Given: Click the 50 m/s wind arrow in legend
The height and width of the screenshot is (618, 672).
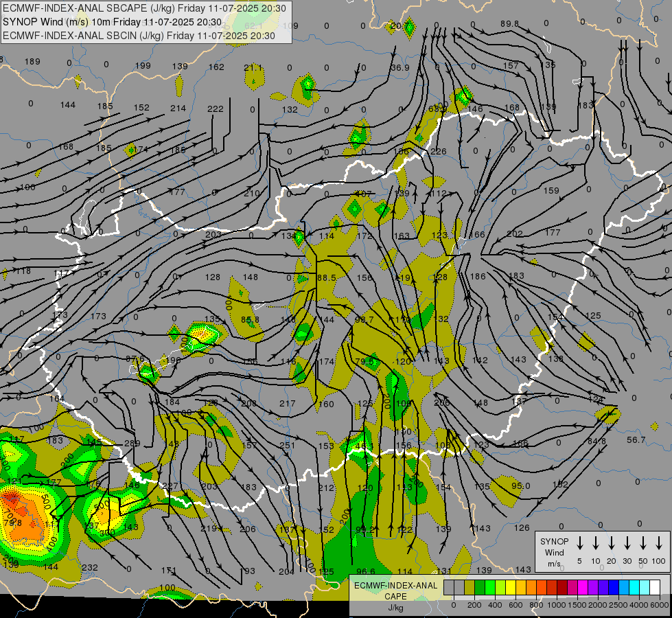Looking at the screenshot, I should coord(643,543).
